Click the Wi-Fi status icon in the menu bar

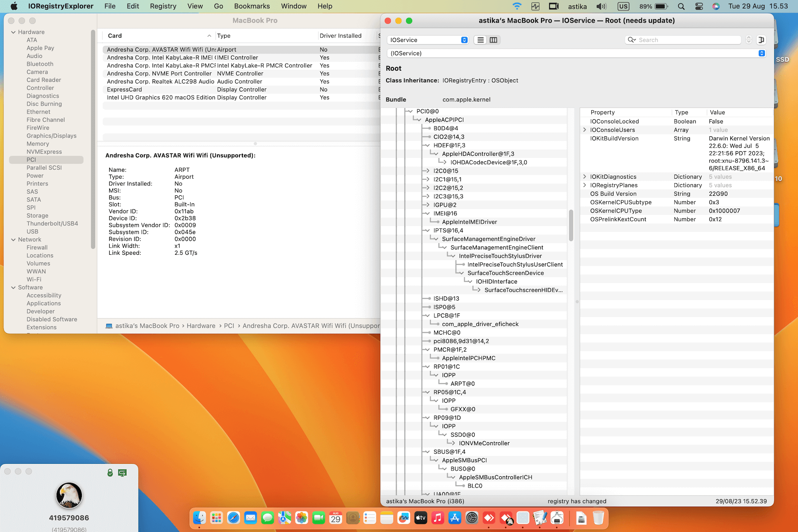517,6
